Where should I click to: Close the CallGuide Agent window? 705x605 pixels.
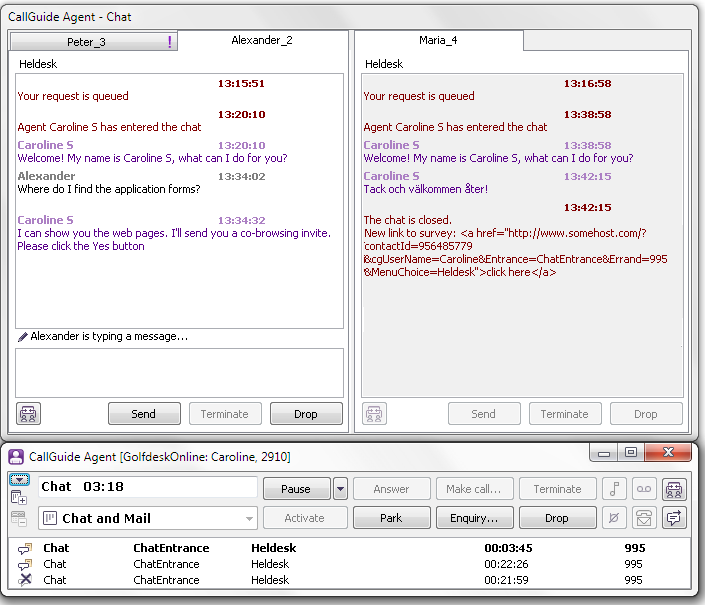coord(668,453)
